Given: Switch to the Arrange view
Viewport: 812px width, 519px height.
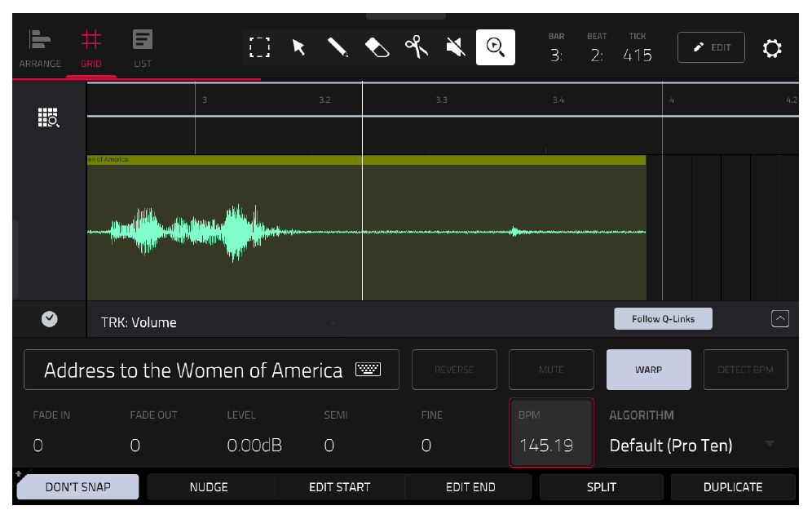Looking at the screenshot, I should (x=40, y=50).
